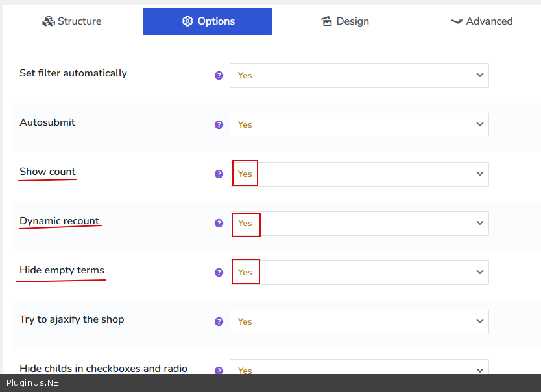Expand the Dynamic recount dropdown
Viewport: 541px width, 392px height.
pos(359,223)
